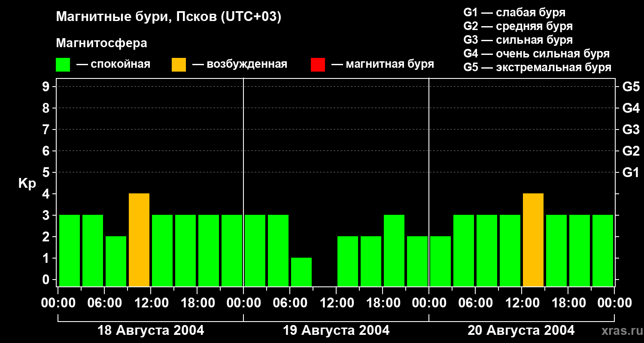Click the red 'магнитная буря' legend swatch

318,65
